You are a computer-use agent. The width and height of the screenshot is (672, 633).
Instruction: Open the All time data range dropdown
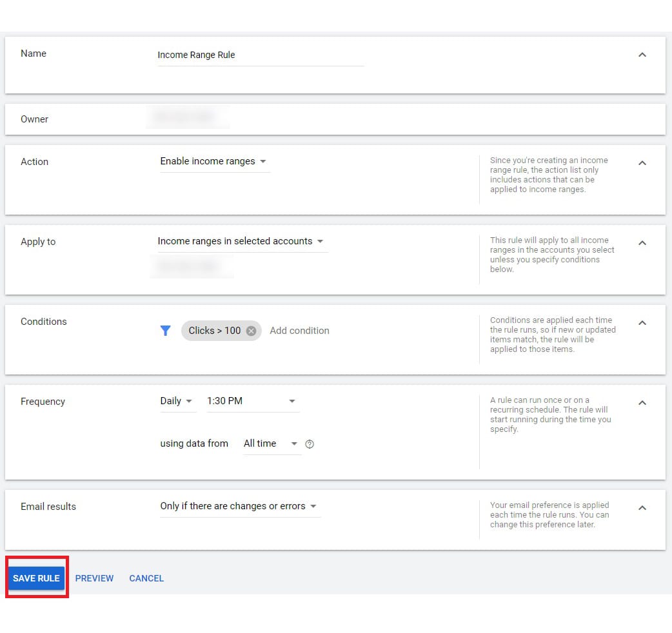(x=270, y=443)
